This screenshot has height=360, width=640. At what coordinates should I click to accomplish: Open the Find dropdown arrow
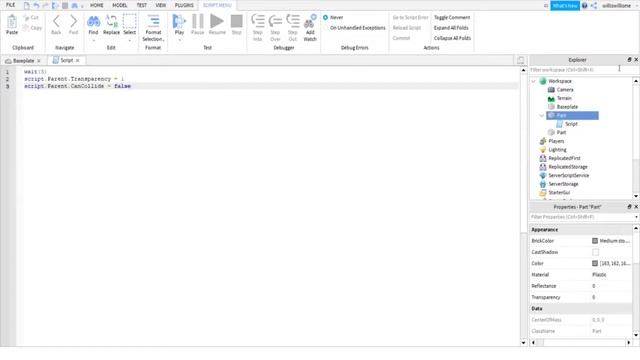[93, 40]
